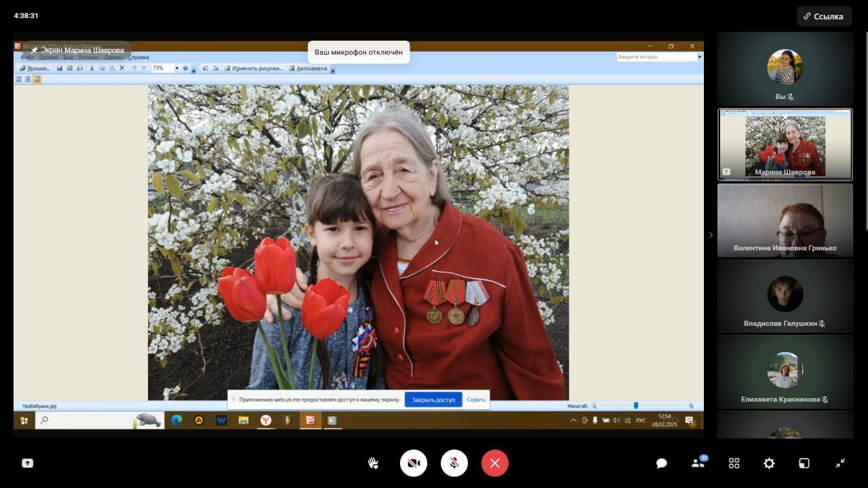Click the Copy icon in toolbar
The width and height of the screenshot is (868, 488).
tap(102, 68)
